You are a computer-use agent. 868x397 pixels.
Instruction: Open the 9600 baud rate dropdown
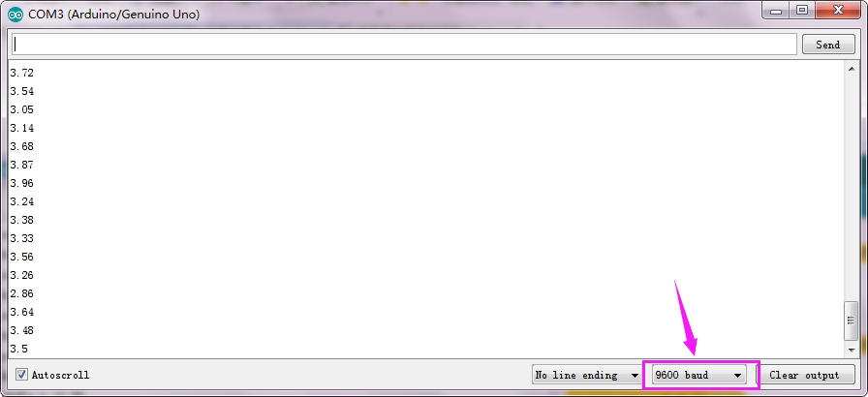[x=699, y=375]
